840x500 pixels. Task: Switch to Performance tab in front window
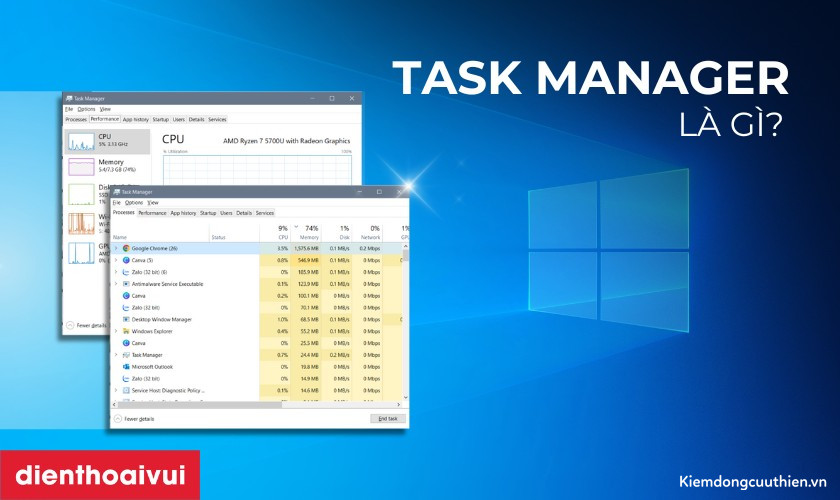point(152,213)
